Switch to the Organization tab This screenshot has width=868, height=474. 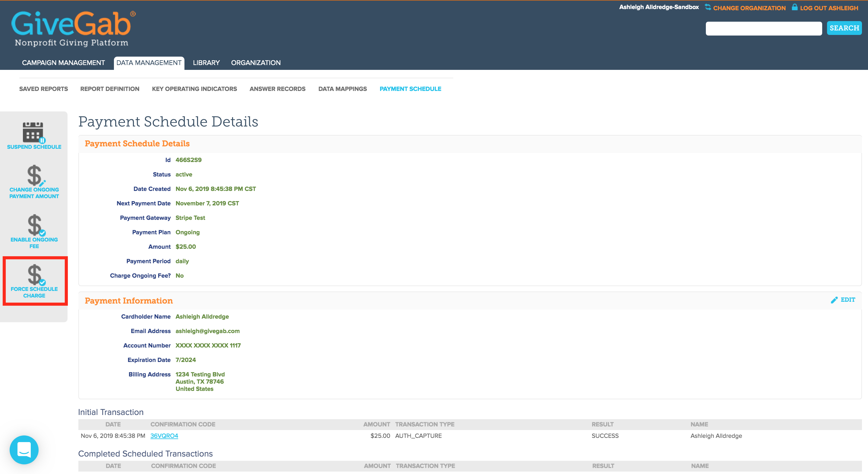(x=256, y=63)
